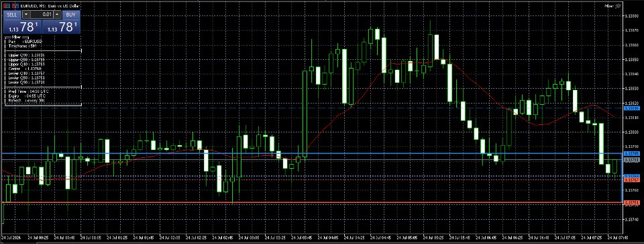Click the Mber label text at top right

[609, 6]
